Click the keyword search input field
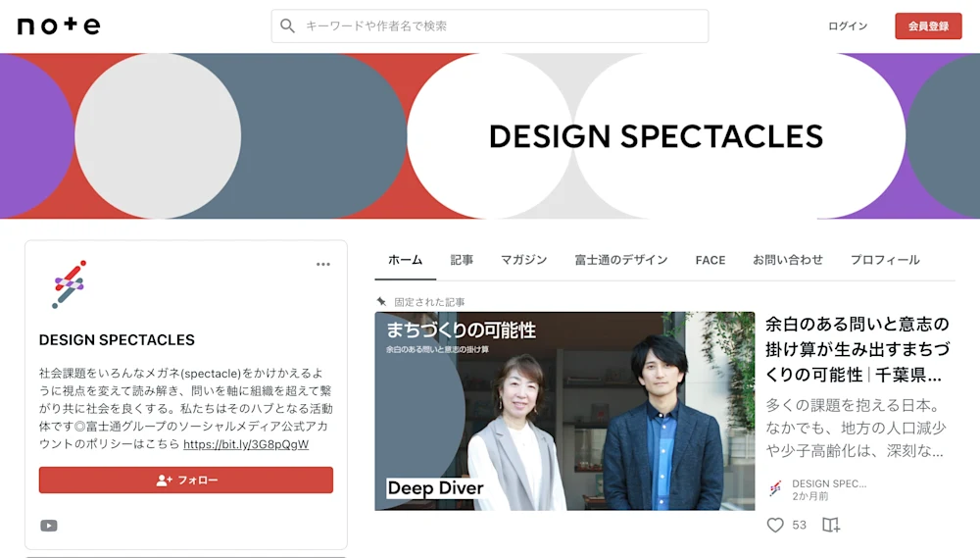Screen dimensions: 980x558 pyautogui.click(x=489, y=26)
